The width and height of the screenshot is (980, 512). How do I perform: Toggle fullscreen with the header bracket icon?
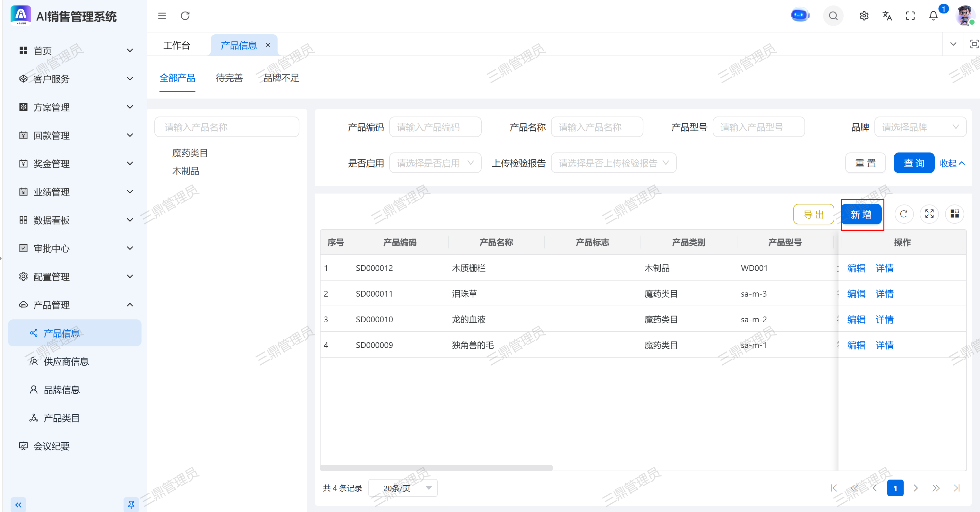(910, 16)
